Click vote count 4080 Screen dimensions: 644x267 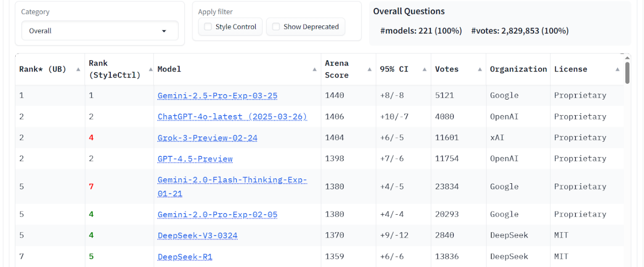coord(445,117)
